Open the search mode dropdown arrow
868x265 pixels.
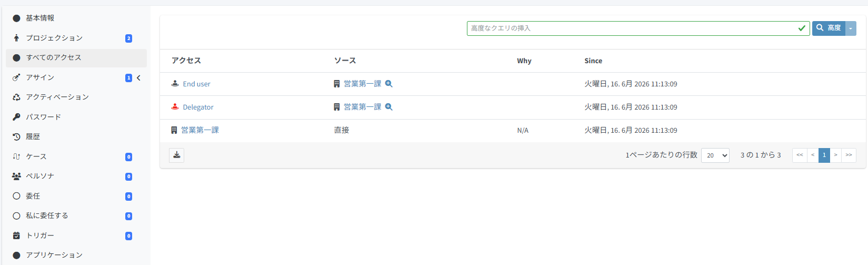(851, 28)
